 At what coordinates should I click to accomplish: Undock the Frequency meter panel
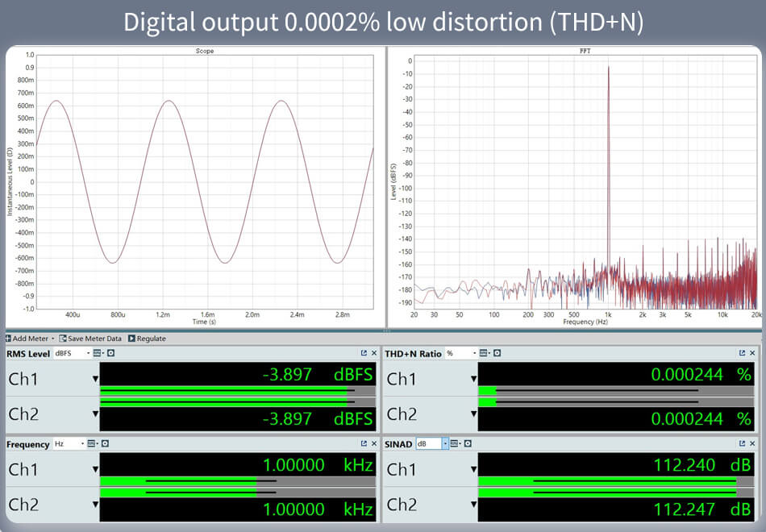[364, 443]
